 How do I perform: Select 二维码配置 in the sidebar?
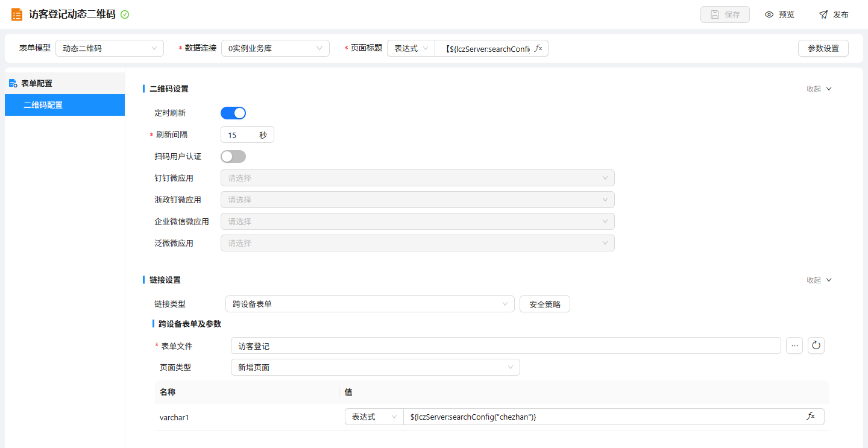[x=65, y=105]
